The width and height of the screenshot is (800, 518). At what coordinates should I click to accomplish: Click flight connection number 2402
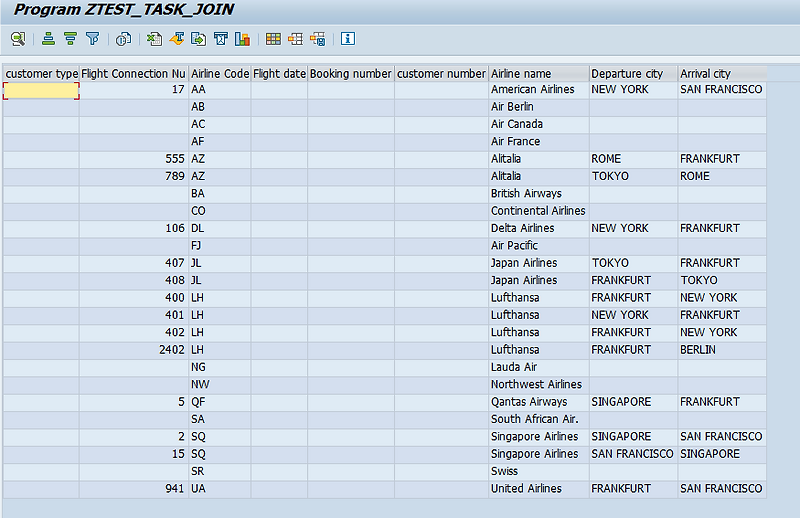click(134, 350)
